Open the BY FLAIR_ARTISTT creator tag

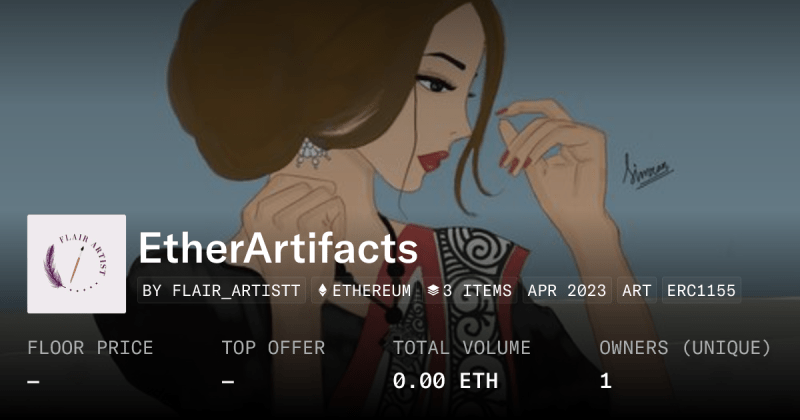click(221, 291)
